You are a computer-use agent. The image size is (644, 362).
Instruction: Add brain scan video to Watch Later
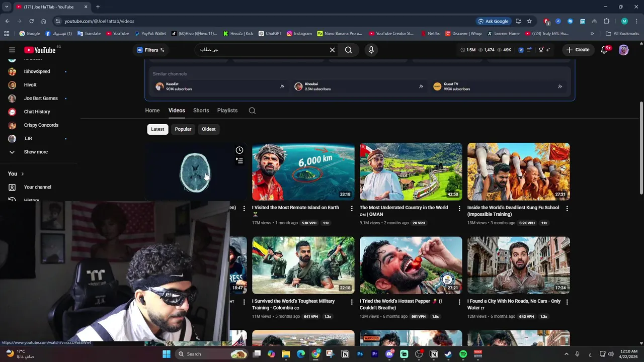coord(239,150)
